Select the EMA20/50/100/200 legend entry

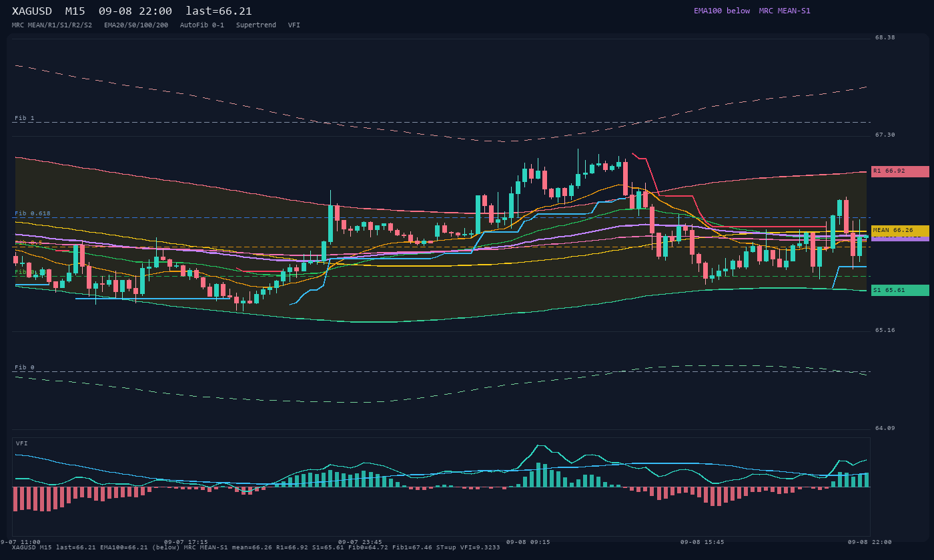[x=136, y=25]
